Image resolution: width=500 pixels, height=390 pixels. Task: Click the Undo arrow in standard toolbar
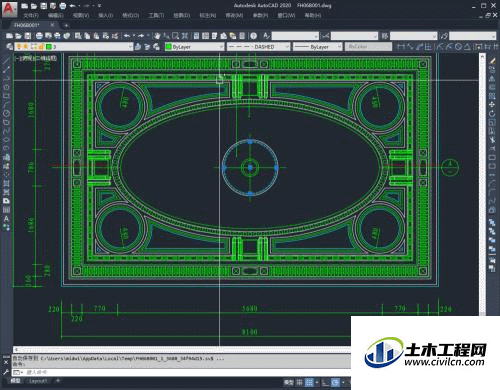[x=127, y=36]
